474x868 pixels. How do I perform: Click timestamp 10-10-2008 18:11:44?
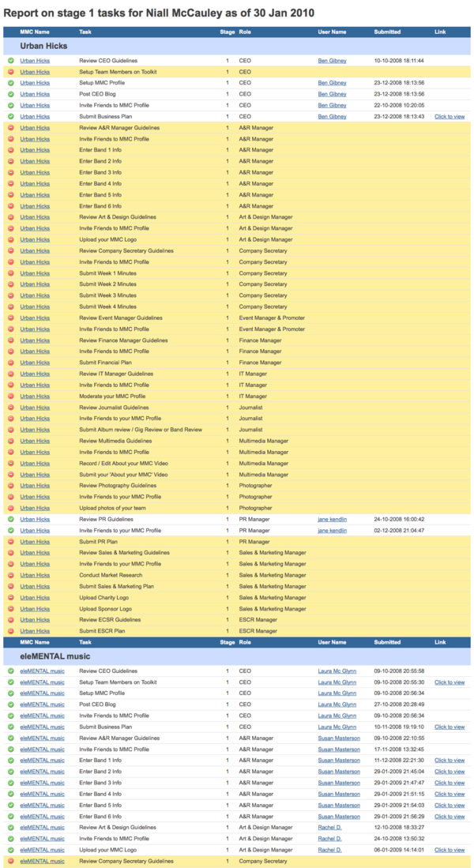click(399, 60)
